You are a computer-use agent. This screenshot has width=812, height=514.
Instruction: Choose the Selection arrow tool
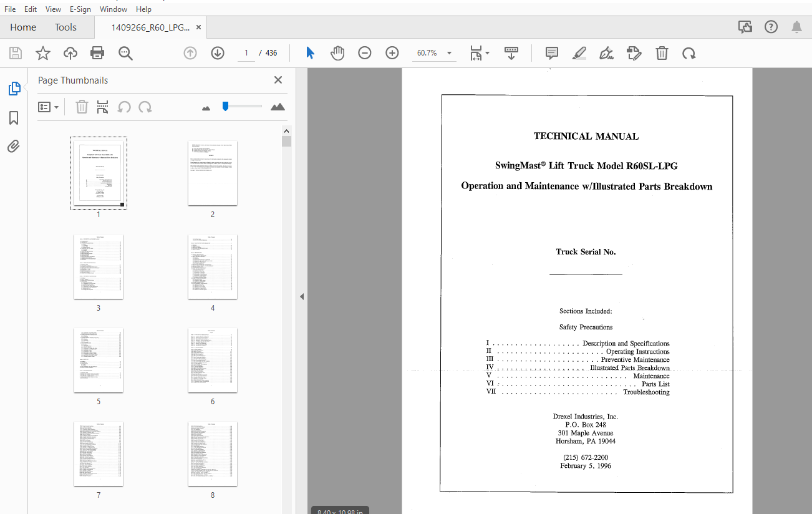(310, 53)
